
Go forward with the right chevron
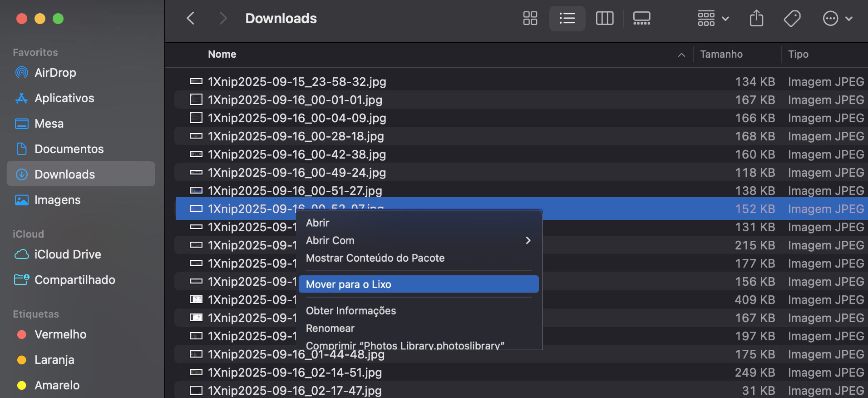pyautogui.click(x=222, y=18)
